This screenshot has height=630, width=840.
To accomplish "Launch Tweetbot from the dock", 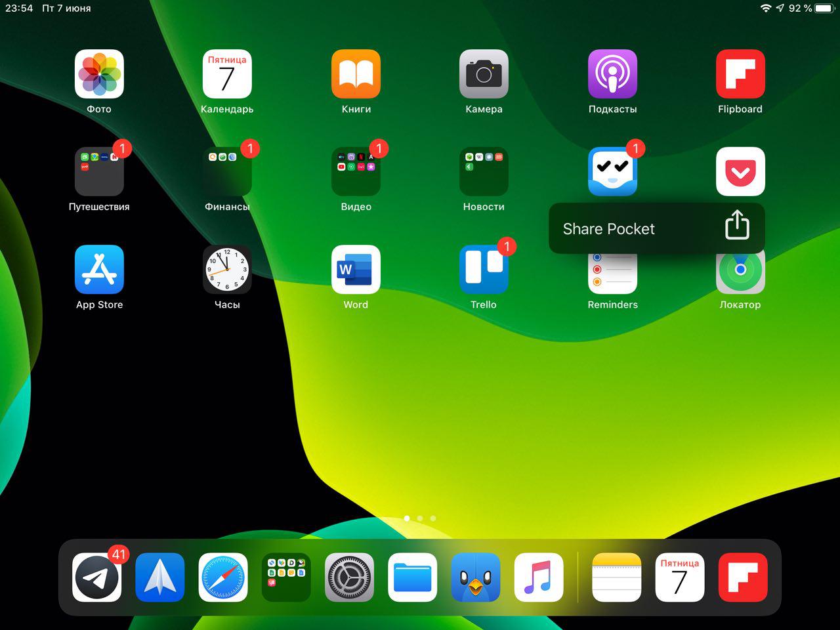I will coord(476,577).
